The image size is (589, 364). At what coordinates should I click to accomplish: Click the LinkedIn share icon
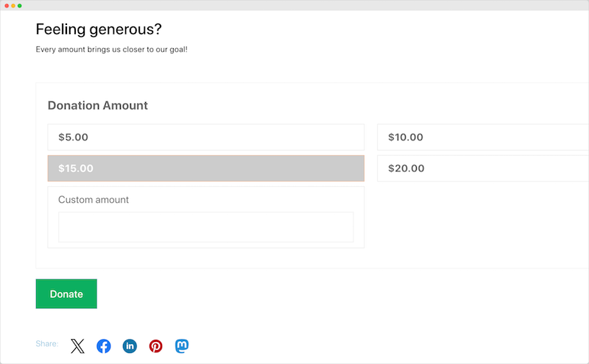130,346
